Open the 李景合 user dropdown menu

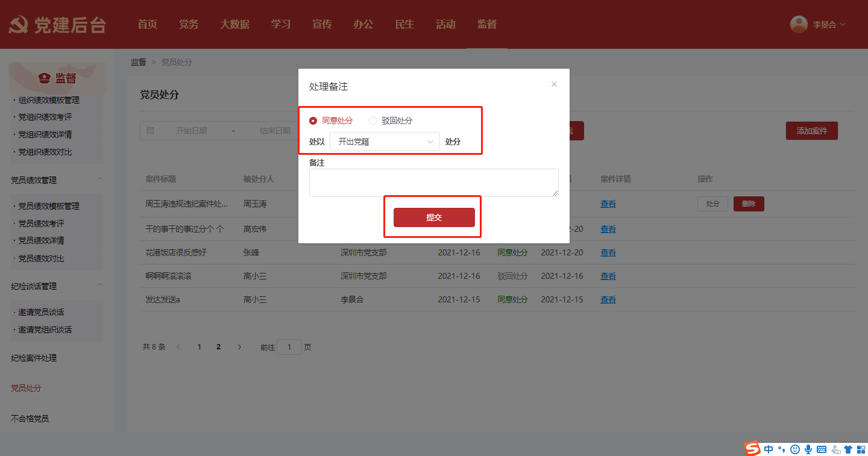pyautogui.click(x=829, y=25)
